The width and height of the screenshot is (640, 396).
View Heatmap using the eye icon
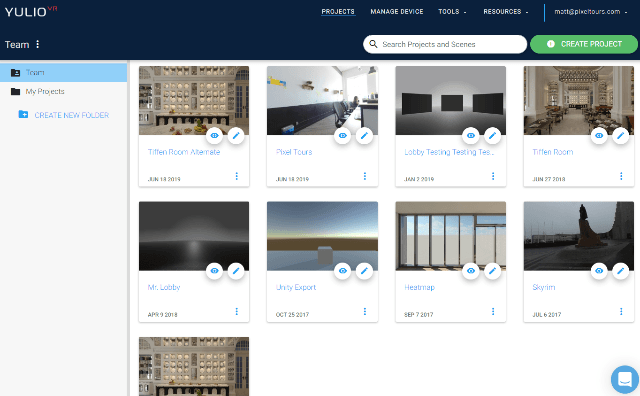[x=471, y=271]
